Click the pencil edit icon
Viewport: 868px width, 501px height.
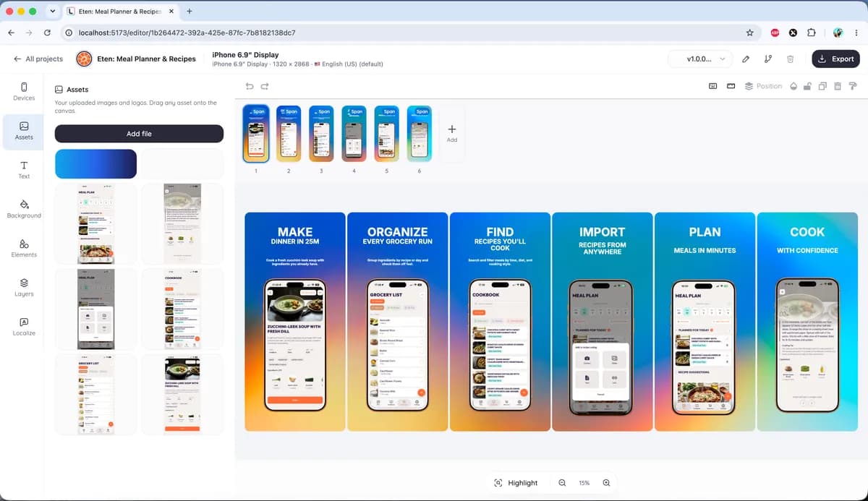(x=746, y=59)
